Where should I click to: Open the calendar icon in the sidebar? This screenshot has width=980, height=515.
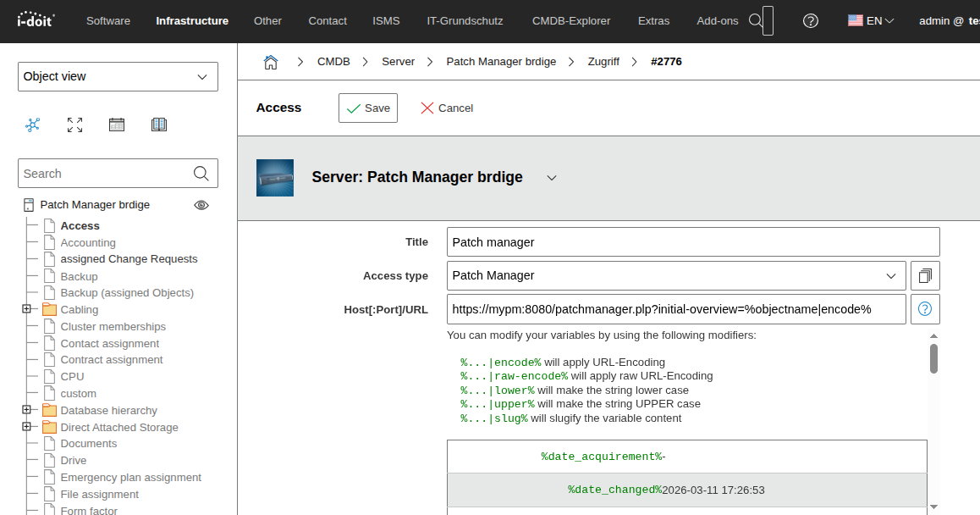coord(116,125)
